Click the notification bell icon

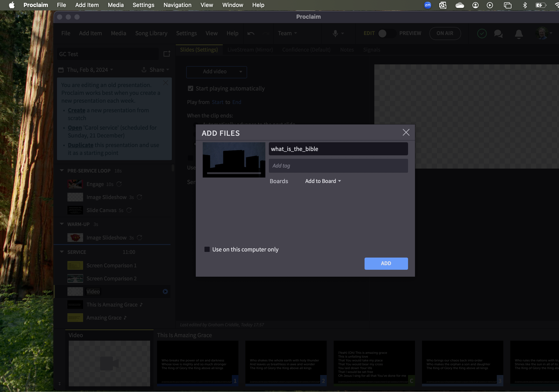coord(519,34)
